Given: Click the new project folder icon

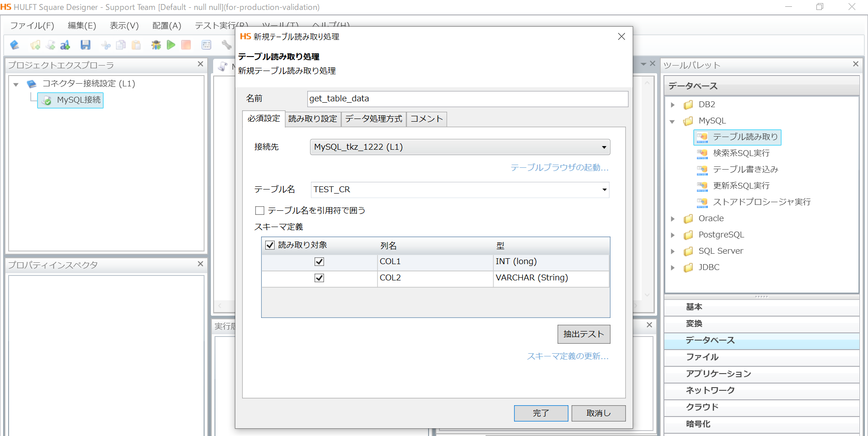Looking at the screenshot, I should (35, 45).
